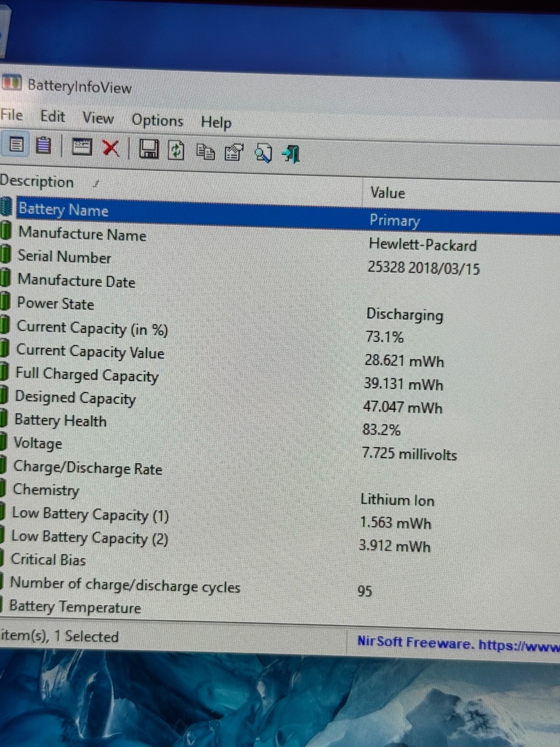Open the Help menu
This screenshot has width=560, height=747.
point(216,122)
